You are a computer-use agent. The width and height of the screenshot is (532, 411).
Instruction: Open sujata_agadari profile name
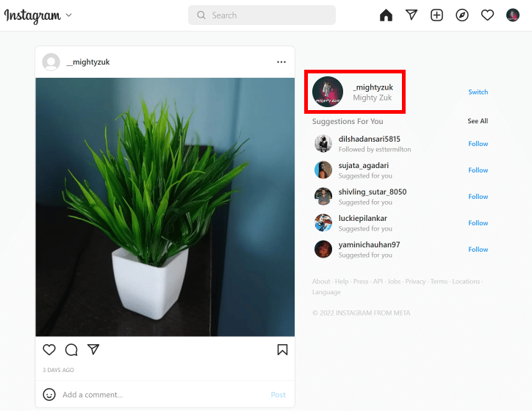[x=364, y=165]
